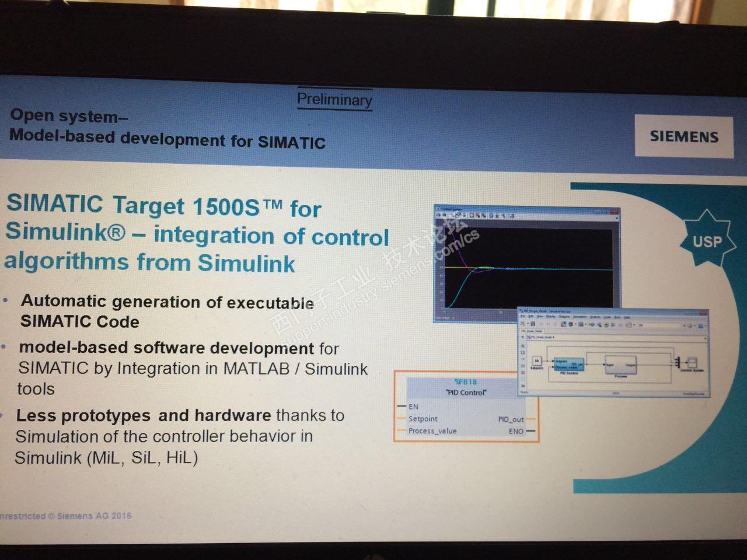Click the "PID_out" output pin label

pos(511,419)
